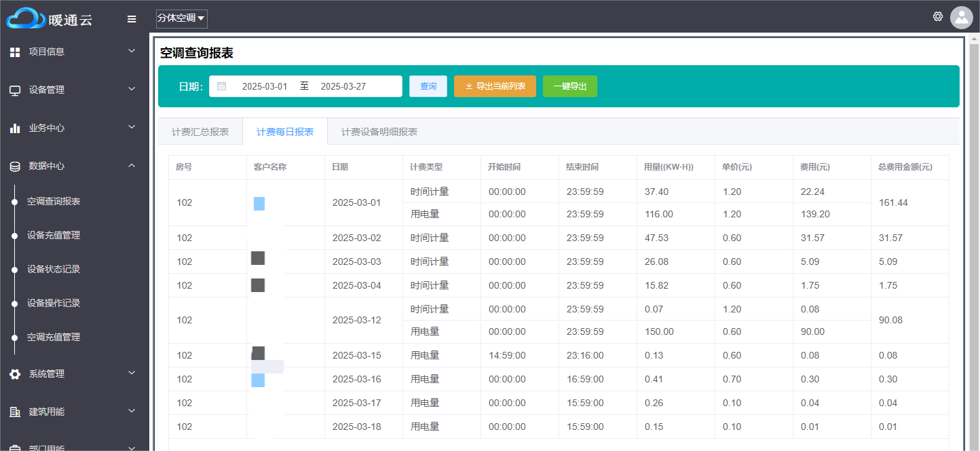Viewport: 980px width, 451px height.
Task: Open 设备操作记录 page
Action: click(54, 303)
